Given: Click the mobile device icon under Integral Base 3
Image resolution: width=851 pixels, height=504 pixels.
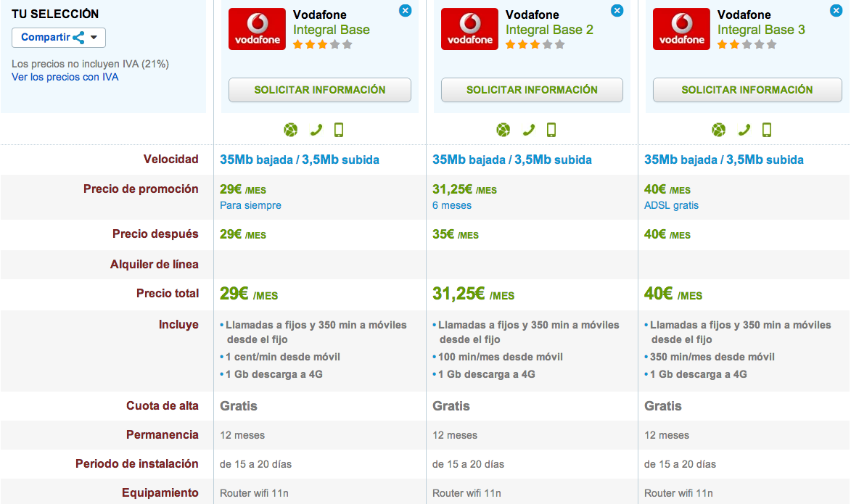Looking at the screenshot, I should pos(767,131).
